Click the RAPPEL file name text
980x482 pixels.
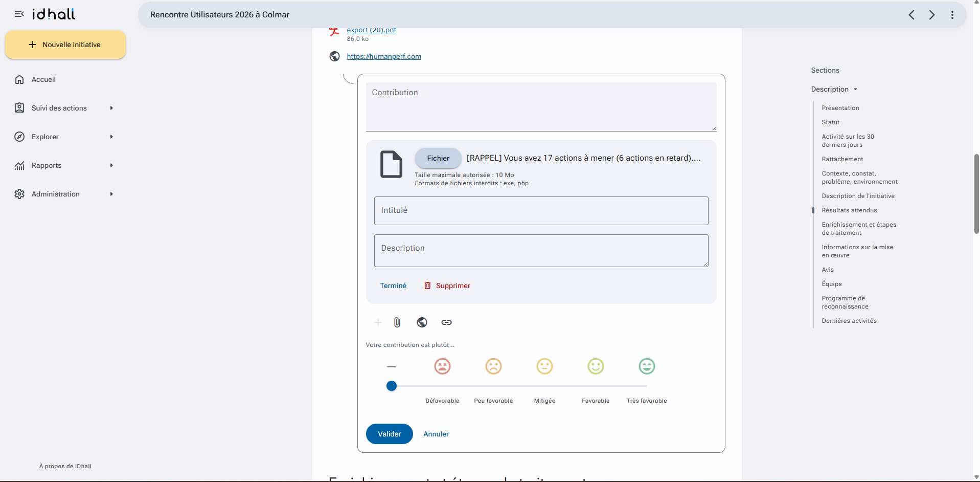click(583, 158)
